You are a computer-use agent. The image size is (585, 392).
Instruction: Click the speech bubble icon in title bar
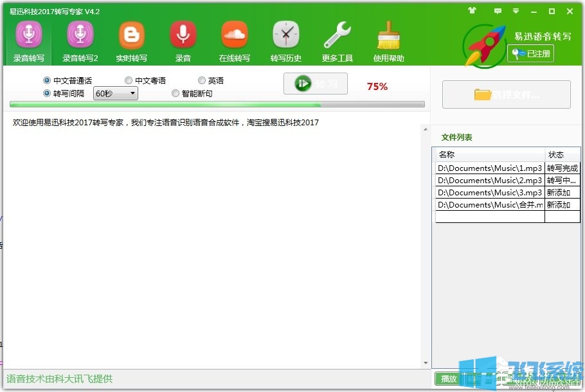[x=498, y=11]
